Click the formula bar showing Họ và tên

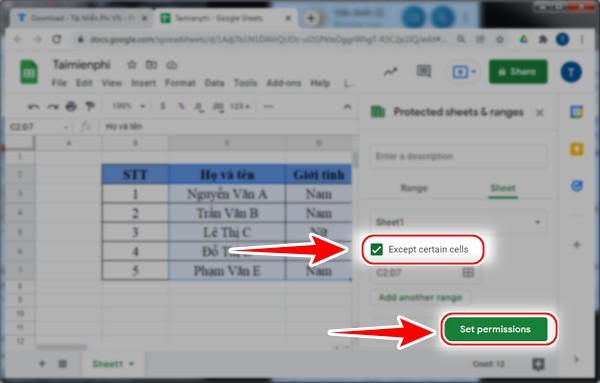coord(230,127)
